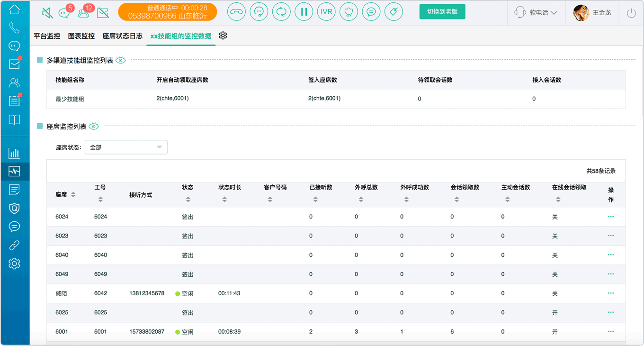644x346 pixels.
Task: Sort by 已接听数 column
Action: [315, 200]
